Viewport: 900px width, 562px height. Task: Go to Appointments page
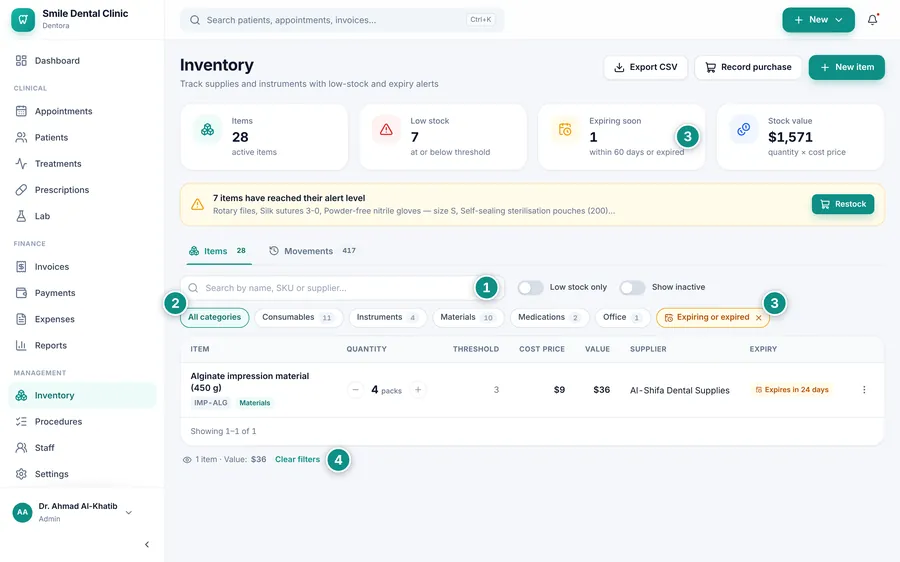tap(82, 111)
